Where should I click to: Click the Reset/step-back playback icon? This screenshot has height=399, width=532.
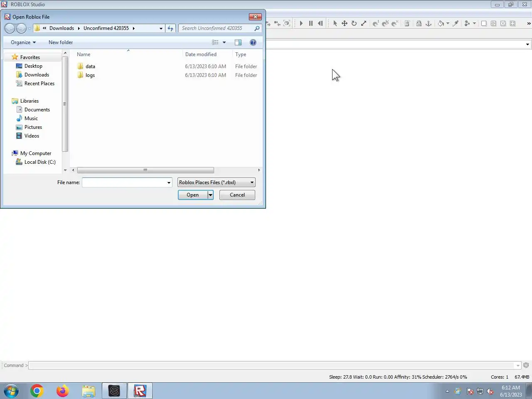[x=320, y=24]
